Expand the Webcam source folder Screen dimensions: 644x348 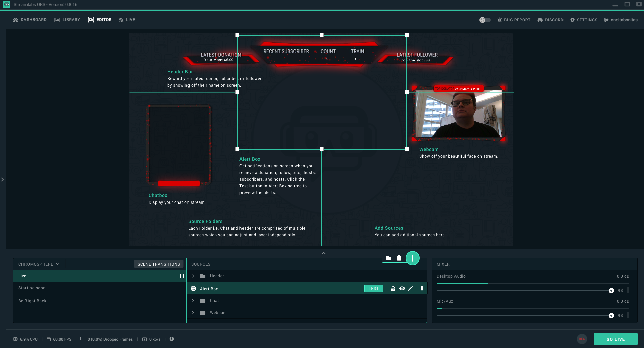[193, 313]
